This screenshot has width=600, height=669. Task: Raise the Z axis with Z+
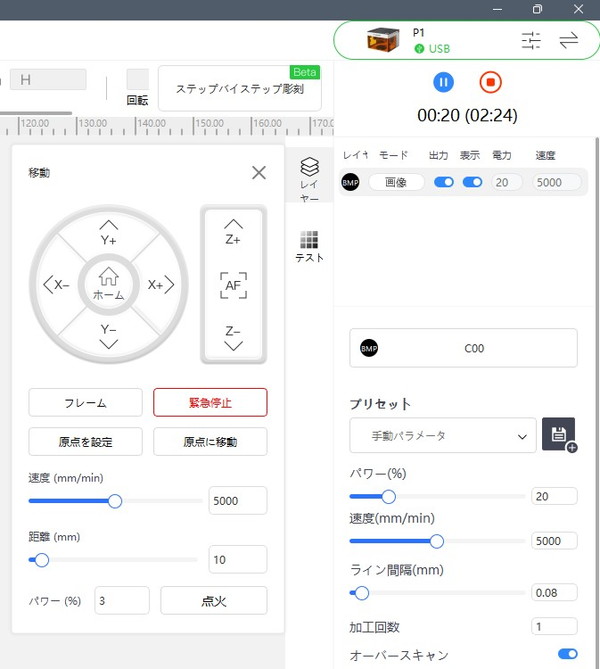click(233, 233)
